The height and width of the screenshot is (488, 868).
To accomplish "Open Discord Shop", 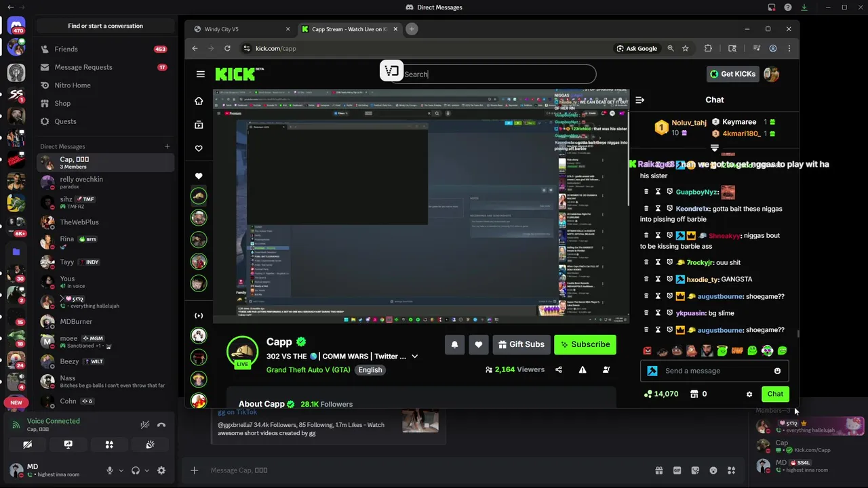I will (x=105, y=103).
